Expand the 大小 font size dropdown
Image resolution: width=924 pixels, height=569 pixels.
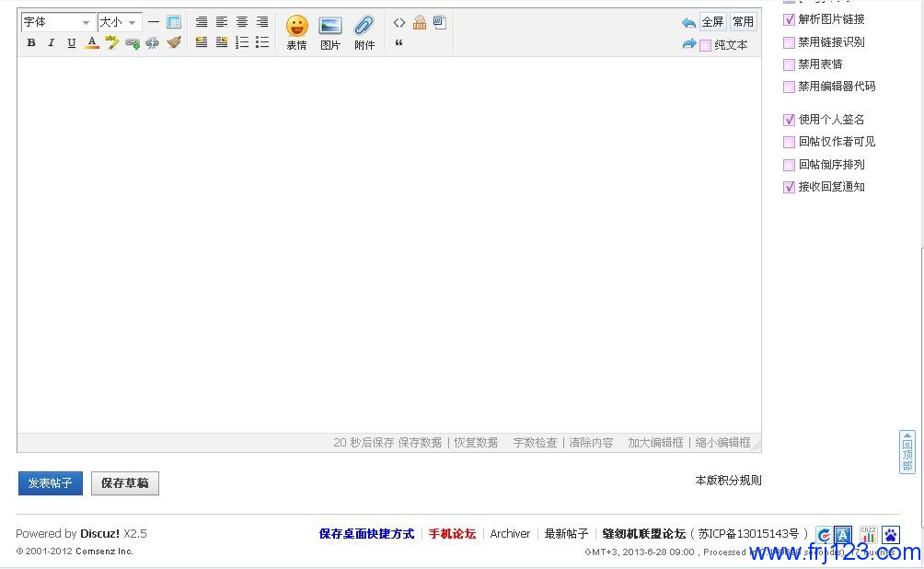(x=119, y=22)
